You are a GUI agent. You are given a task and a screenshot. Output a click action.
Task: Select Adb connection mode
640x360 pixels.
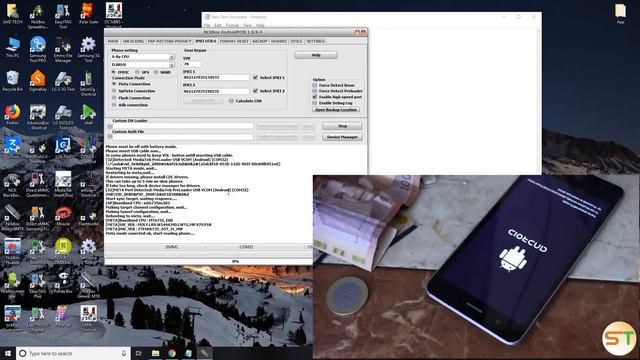point(114,104)
